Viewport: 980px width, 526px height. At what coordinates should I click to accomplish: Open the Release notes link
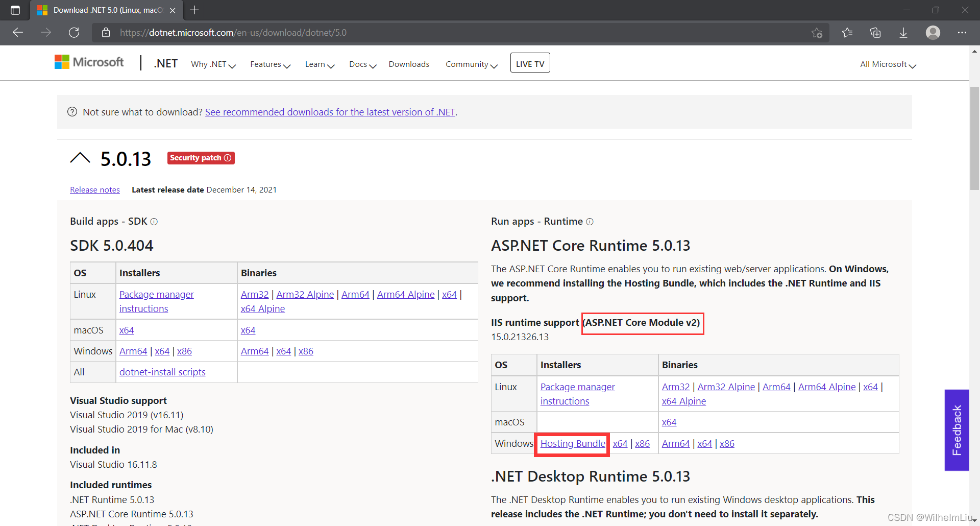(95, 190)
